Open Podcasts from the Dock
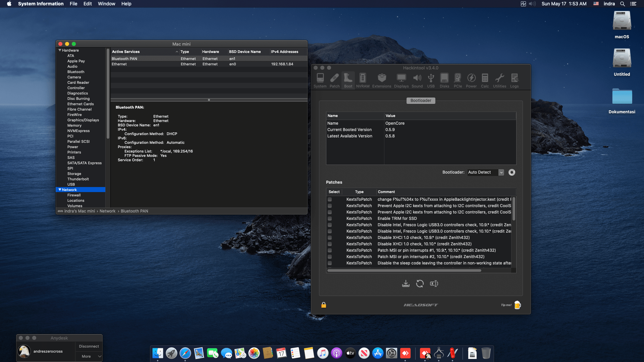Viewport: 644px width, 362px height. click(336, 353)
